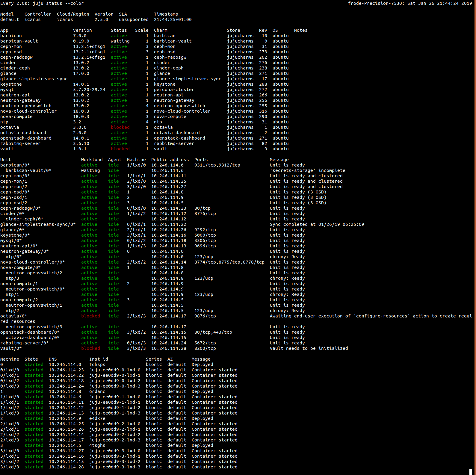Select mysql port 3306/tcp
The image size is (476, 475).
(x=205, y=240)
